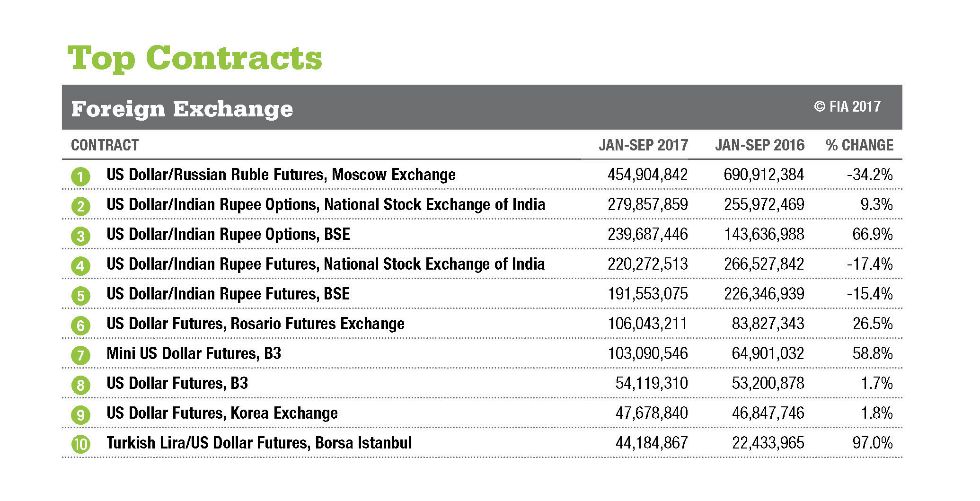
Task: Click the green number 2 rank badge
Action: 80,207
